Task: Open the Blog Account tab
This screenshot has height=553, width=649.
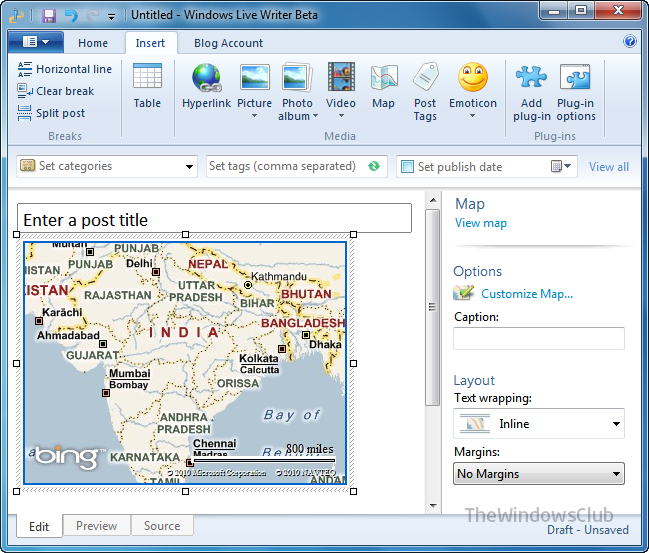Action: [228, 43]
